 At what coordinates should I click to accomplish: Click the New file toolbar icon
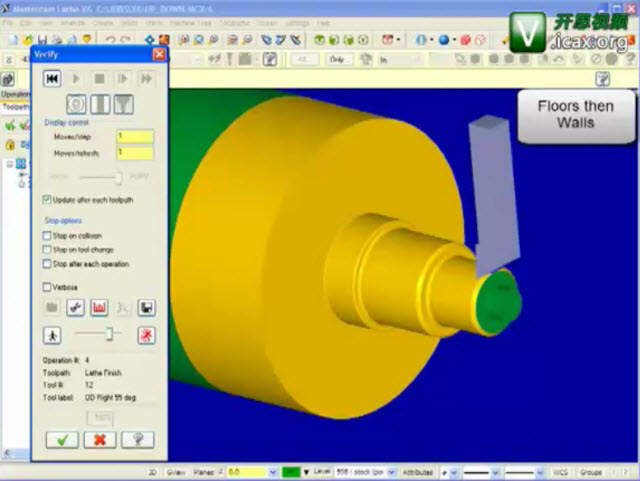13,40
